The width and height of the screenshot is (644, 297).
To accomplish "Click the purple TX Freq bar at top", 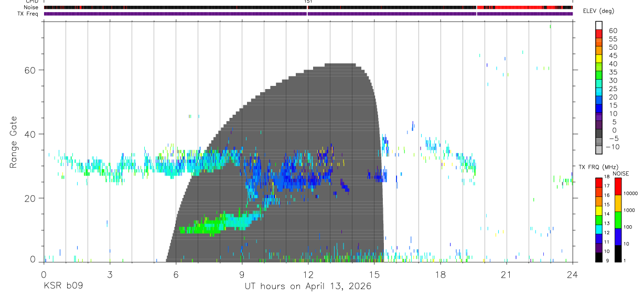I will [x=308, y=14].
